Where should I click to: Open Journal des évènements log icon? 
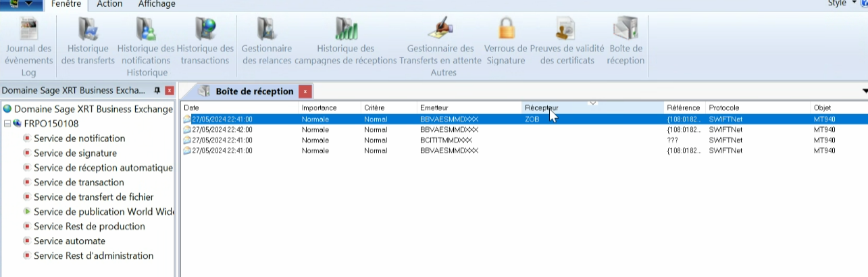(28, 30)
